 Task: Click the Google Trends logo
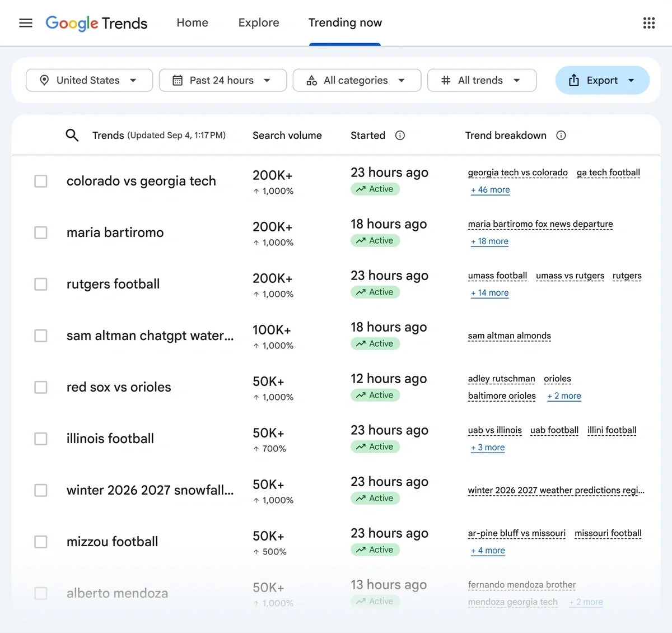pyautogui.click(x=96, y=23)
